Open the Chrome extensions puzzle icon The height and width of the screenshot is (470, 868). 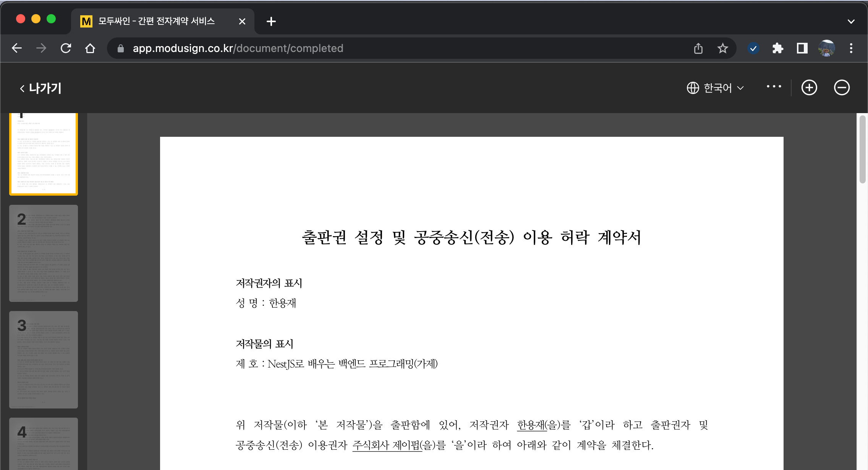[777, 48]
